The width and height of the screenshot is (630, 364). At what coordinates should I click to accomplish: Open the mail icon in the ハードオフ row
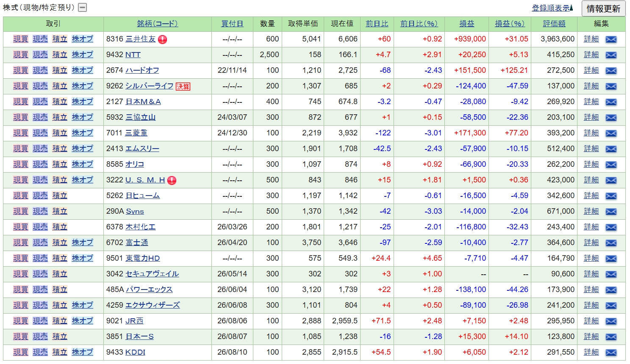pyautogui.click(x=611, y=71)
